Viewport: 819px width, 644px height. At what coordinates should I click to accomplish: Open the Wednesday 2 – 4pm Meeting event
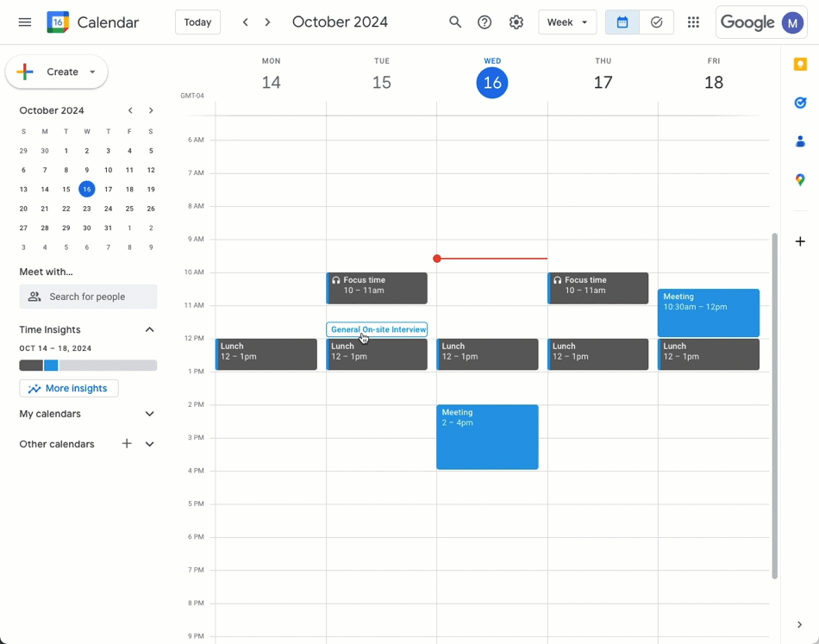pyautogui.click(x=487, y=437)
